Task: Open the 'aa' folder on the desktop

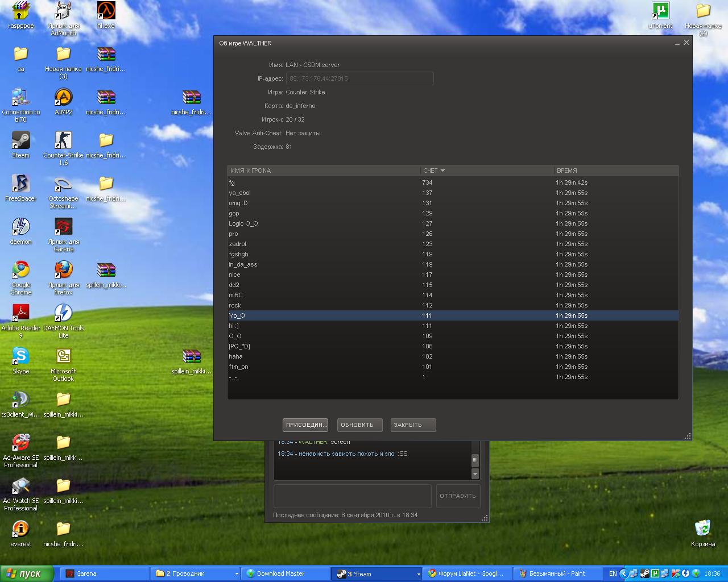Action: tap(21, 59)
